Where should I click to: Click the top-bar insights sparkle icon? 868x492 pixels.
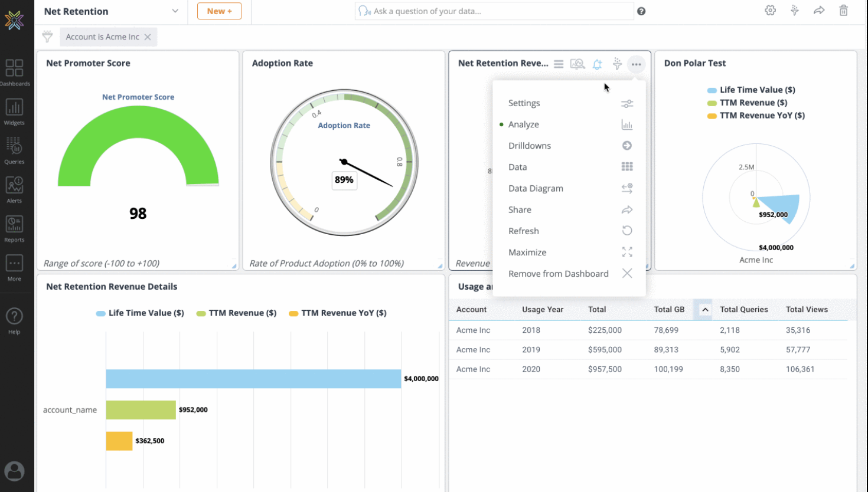click(x=795, y=11)
